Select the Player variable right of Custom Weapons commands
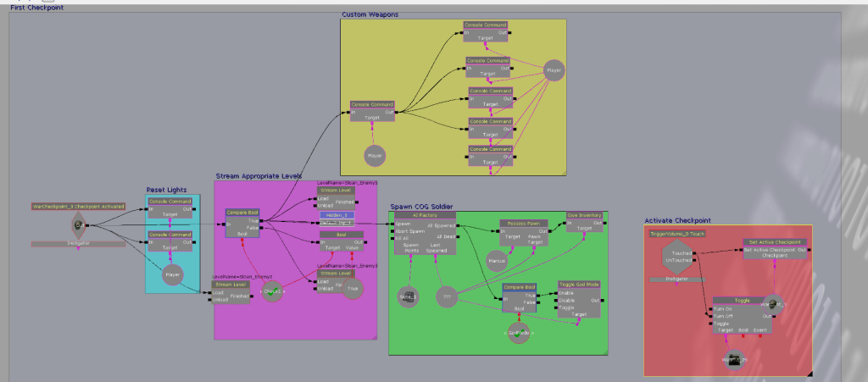 point(554,69)
